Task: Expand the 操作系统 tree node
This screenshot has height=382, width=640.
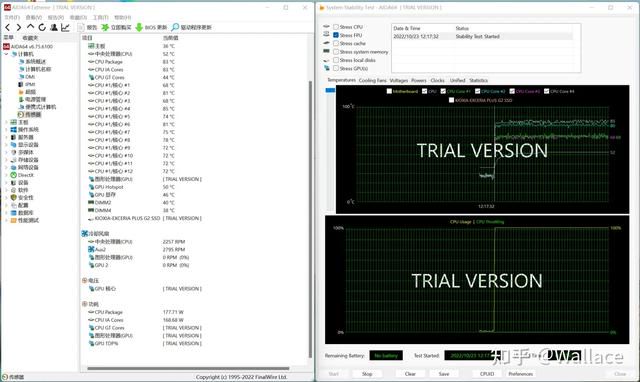Action: [6, 130]
